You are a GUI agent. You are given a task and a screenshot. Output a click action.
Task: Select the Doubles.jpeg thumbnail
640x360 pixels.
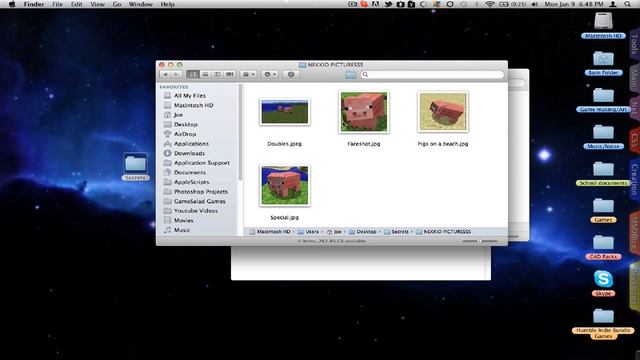tap(284, 111)
